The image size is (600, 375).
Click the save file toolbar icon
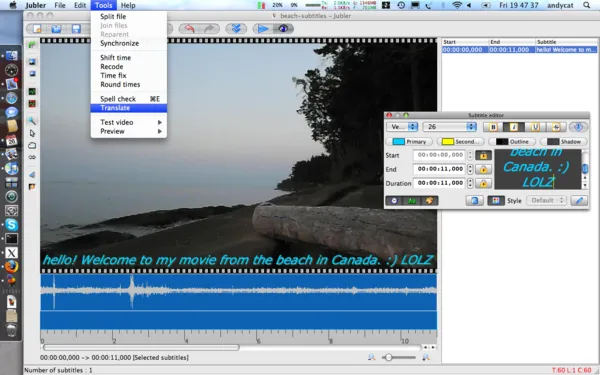[x=76, y=29]
